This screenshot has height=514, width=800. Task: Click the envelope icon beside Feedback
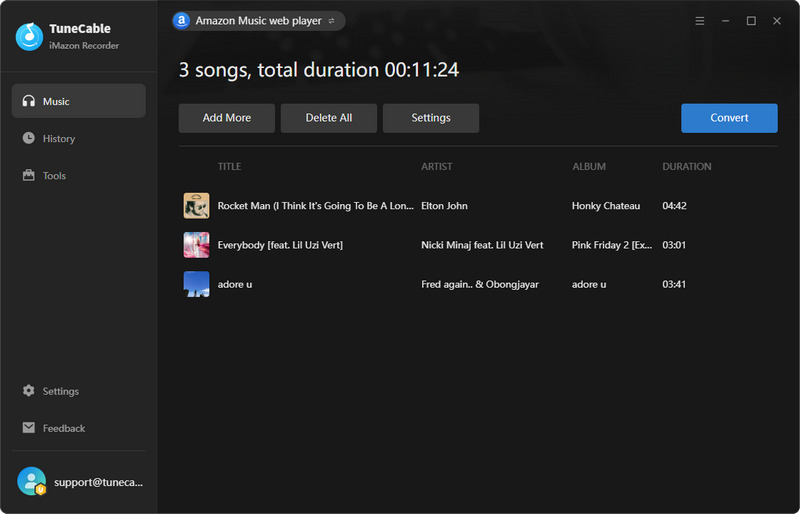(29, 428)
